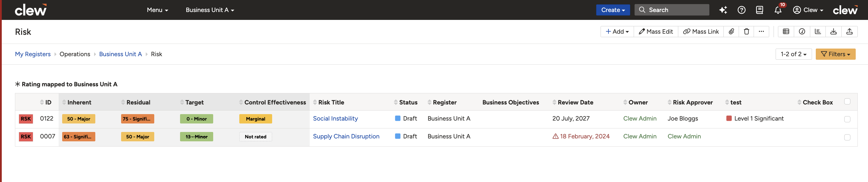Expand the Filters dropdown
Image resolution: width=868 pixels, height=182 pixels.
835,54
